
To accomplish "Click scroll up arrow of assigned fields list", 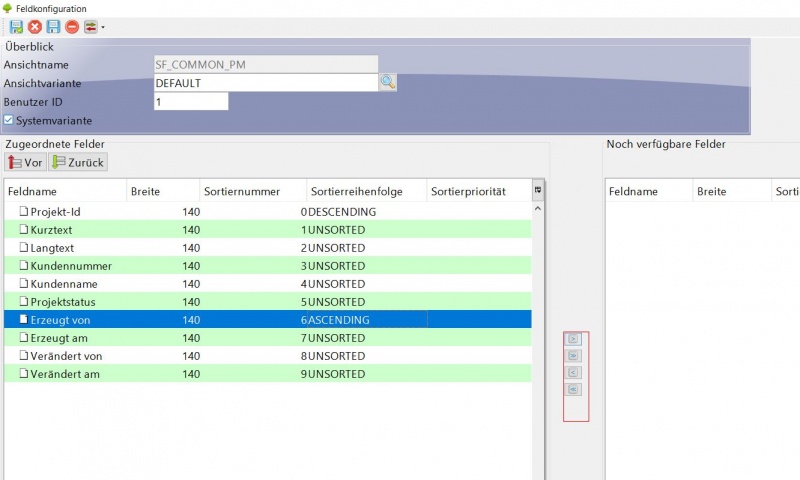I will [x=538, y=209].
